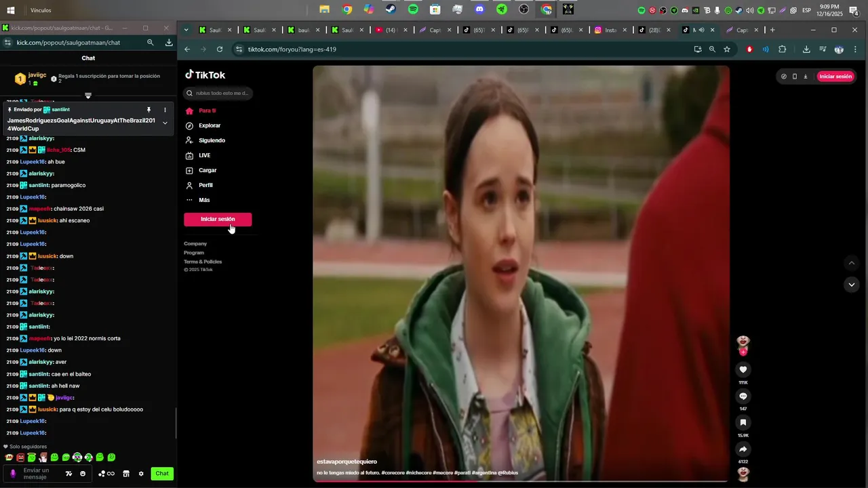The height and width of the screenshot is (488, 868).
Task: Click the TikTok logo
Action: [x=205, y=75]
